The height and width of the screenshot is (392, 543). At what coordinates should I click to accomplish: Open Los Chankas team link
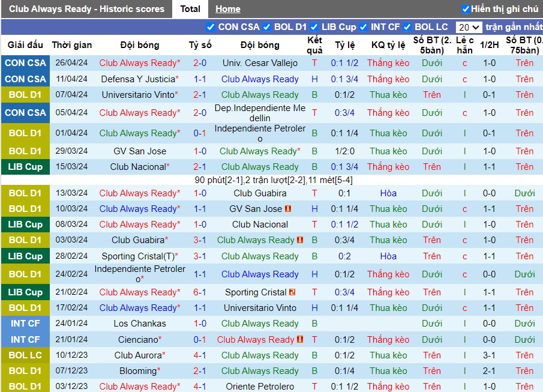tap(140, 324)
